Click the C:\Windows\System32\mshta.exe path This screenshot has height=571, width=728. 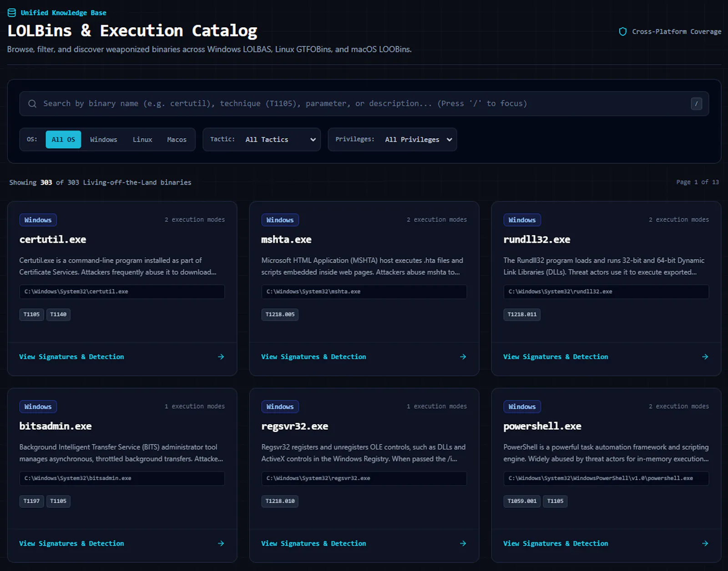pos(364,292)
